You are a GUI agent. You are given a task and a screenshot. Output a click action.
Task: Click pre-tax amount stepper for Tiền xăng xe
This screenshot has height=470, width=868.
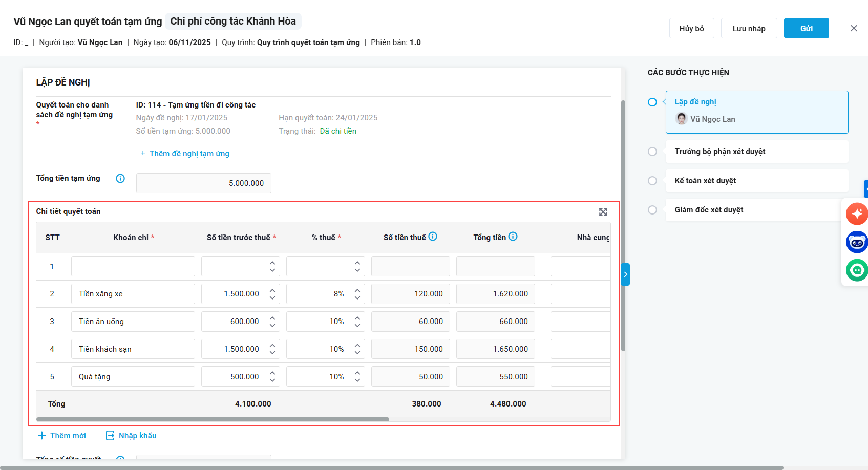click(x=272, y=294)
